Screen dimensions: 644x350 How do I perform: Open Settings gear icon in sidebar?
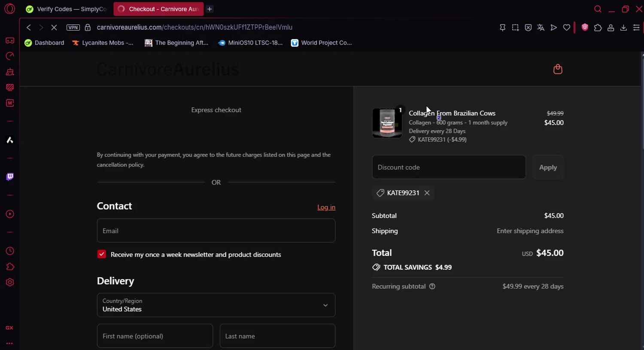(10, 283)
